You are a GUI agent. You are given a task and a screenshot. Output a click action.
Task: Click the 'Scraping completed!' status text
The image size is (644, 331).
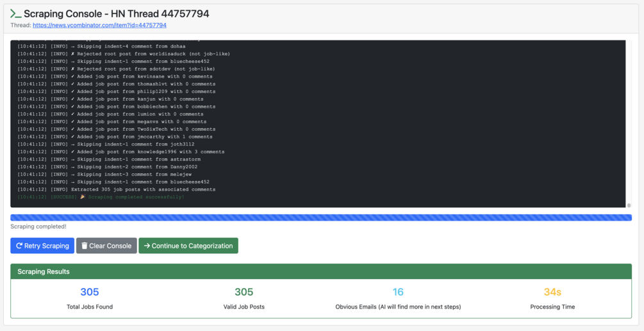(38, 226)
